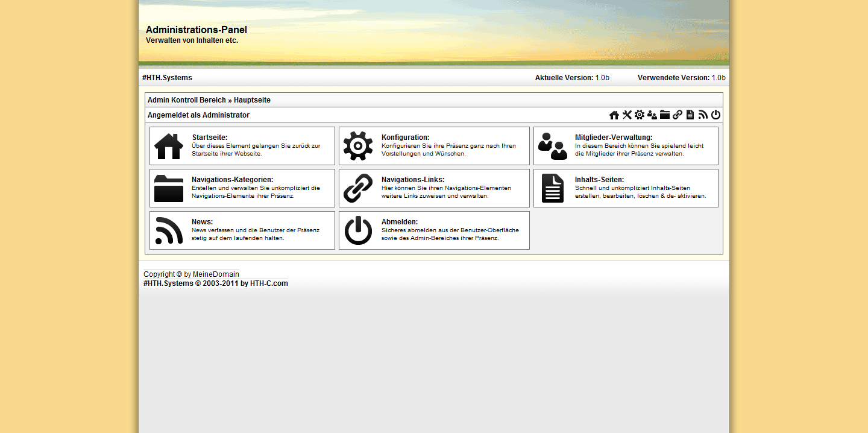The width and height of the screenshot is (868, 433).
Task: Click the description starting News verfassen
Action: pyautogui.click(x=256, y=234)
